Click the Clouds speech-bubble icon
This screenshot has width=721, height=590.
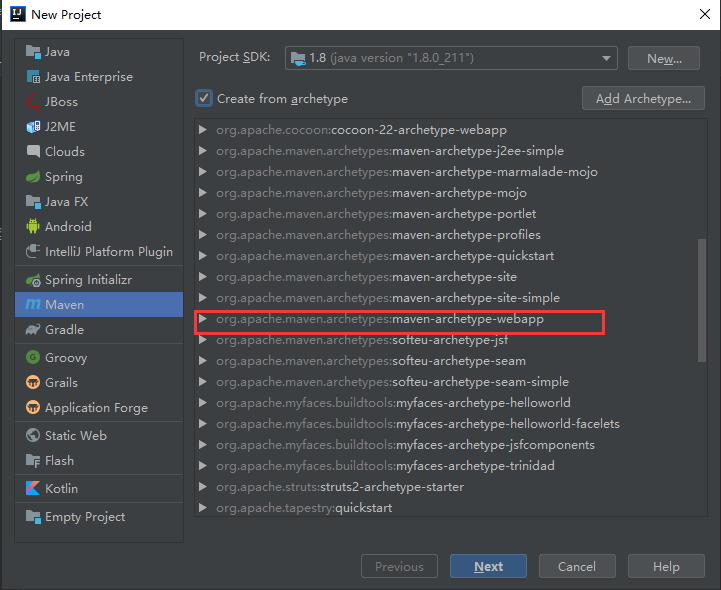tap(33, 151)
